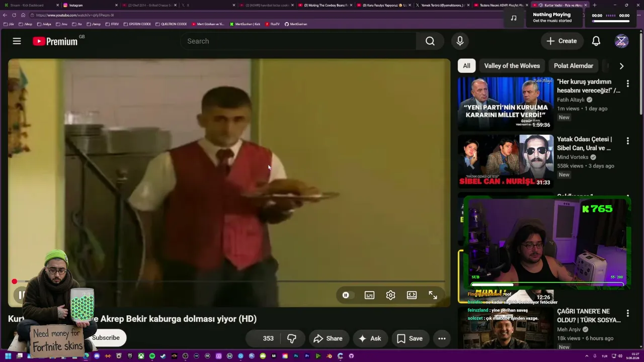Image resolution: width=644 pixels, height=362 pixels.
Task: Seek using the red progress bar
Action: [x=229, y=282]
